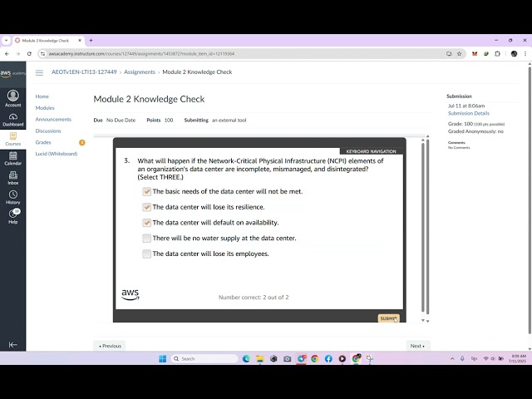Viewport: 532px width, 399px height.
Task: Open the taskbar clock and date
Action: click(518, 358)
